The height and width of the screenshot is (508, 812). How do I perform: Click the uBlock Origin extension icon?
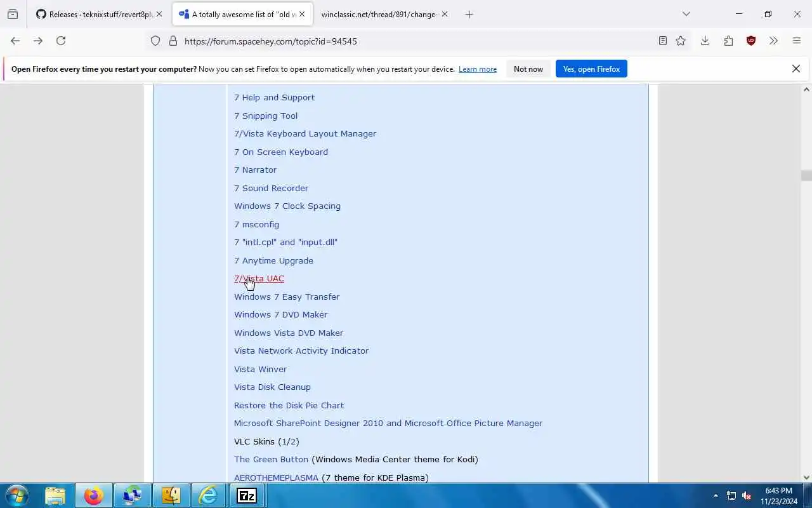tap(751, 41)
